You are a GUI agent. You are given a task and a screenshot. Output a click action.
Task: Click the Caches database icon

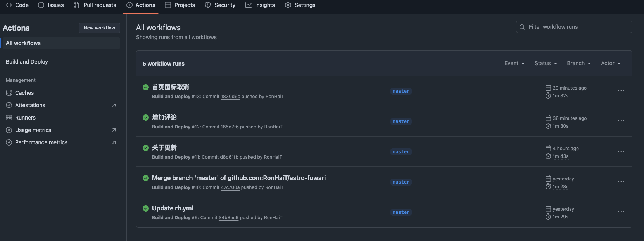9,93
